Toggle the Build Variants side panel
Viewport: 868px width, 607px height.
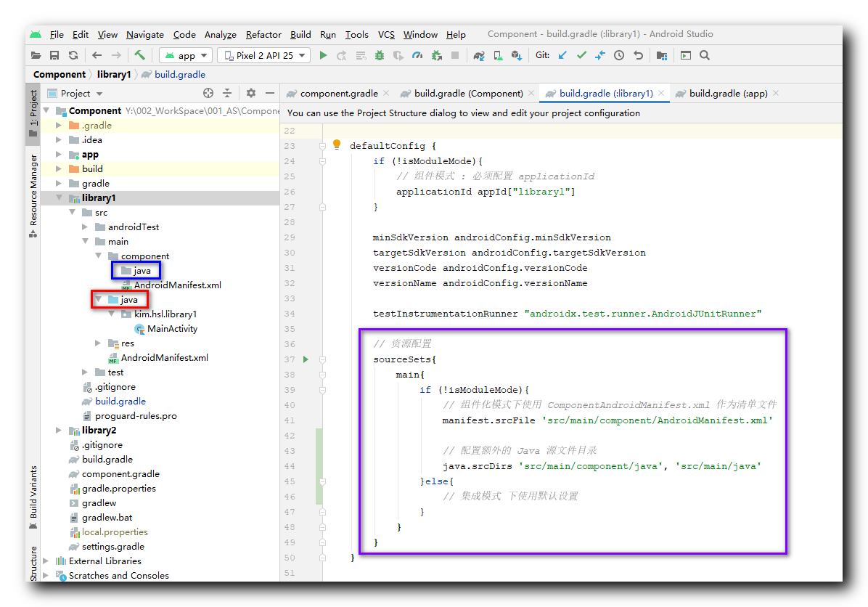coord(33,497)
